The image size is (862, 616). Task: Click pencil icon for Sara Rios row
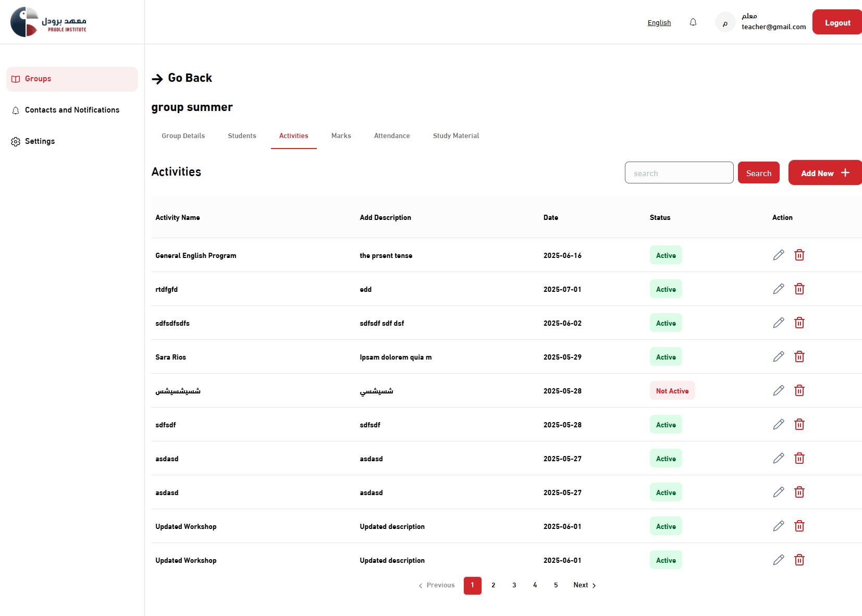[x=778, y=356]
